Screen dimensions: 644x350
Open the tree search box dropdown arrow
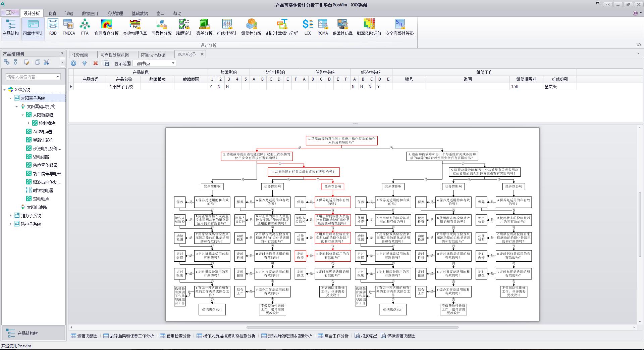[x=58, y=77]
